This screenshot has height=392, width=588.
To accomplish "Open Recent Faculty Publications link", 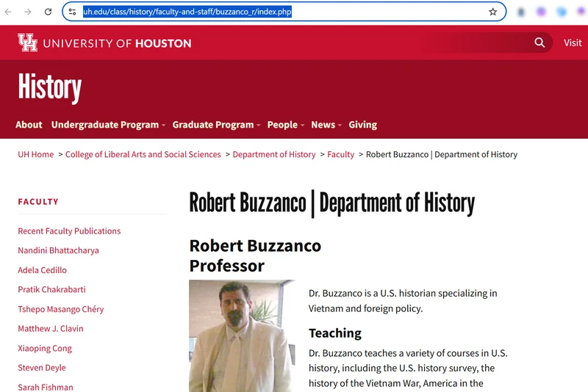I will click(x=69, y=231).
